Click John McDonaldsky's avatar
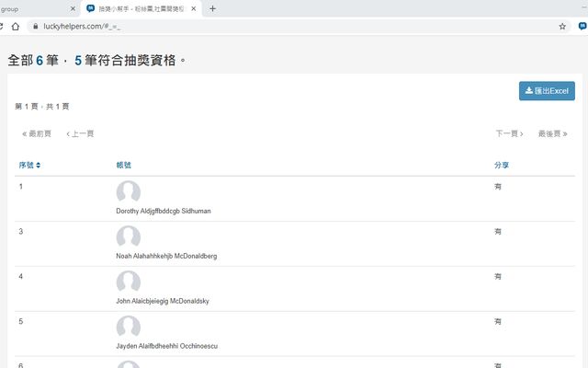Viewport: 588px width, 368px height. coord(129,282)
